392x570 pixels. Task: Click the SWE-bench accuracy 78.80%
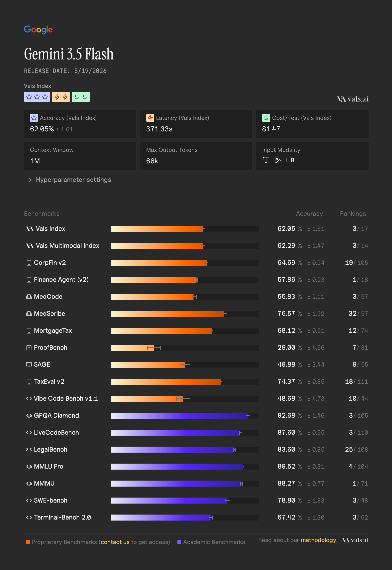click(290, 501)
